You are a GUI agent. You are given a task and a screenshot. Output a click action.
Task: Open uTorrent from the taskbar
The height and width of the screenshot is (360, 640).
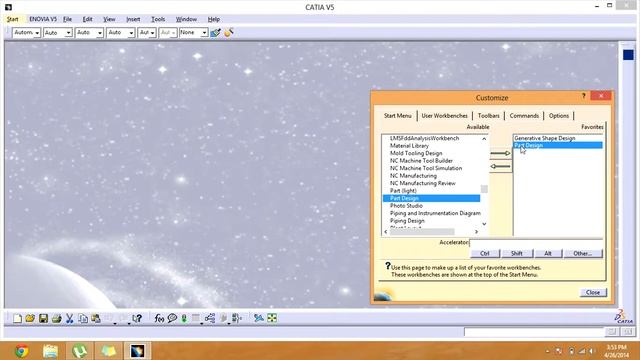tap(80, 351)
